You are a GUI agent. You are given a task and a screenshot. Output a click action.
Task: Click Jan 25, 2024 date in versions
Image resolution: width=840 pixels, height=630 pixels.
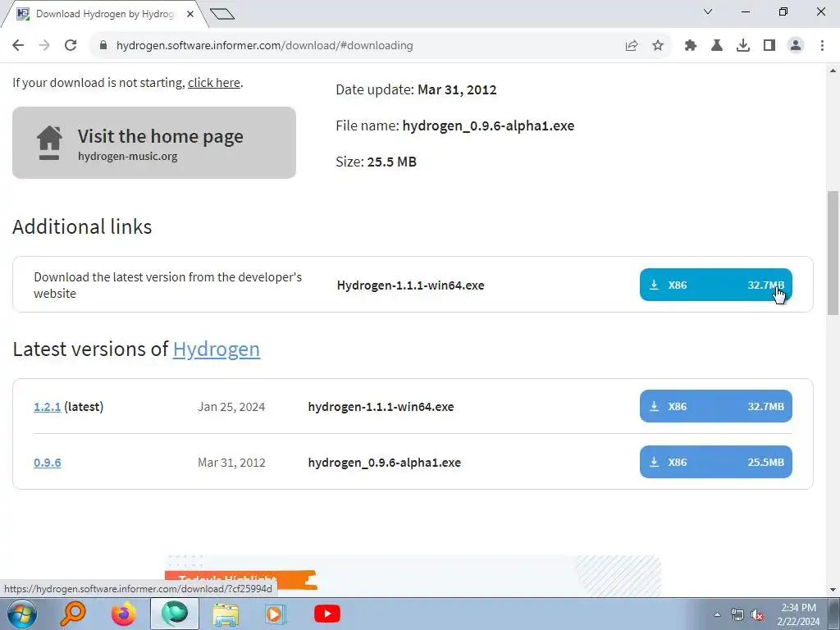[231, 407]
